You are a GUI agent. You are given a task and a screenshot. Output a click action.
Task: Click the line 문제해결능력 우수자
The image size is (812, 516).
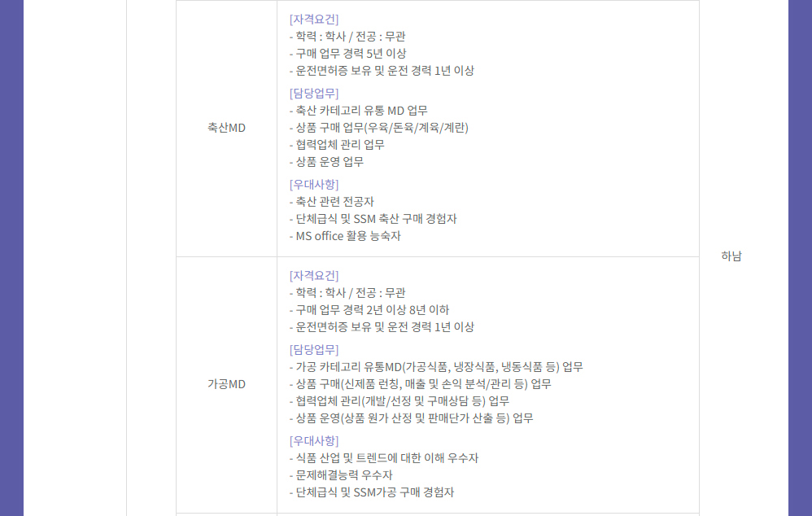[x=341, y=475]
